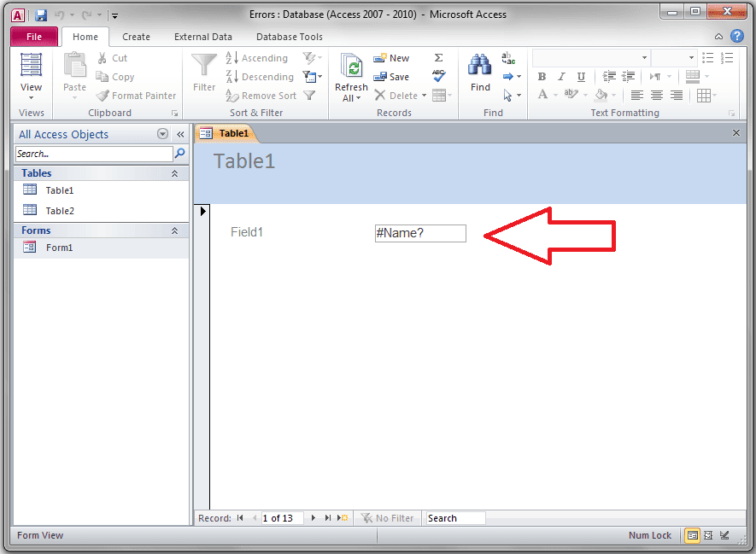
Task: Click the Replace icon
Action: click(x=508, y=58)
